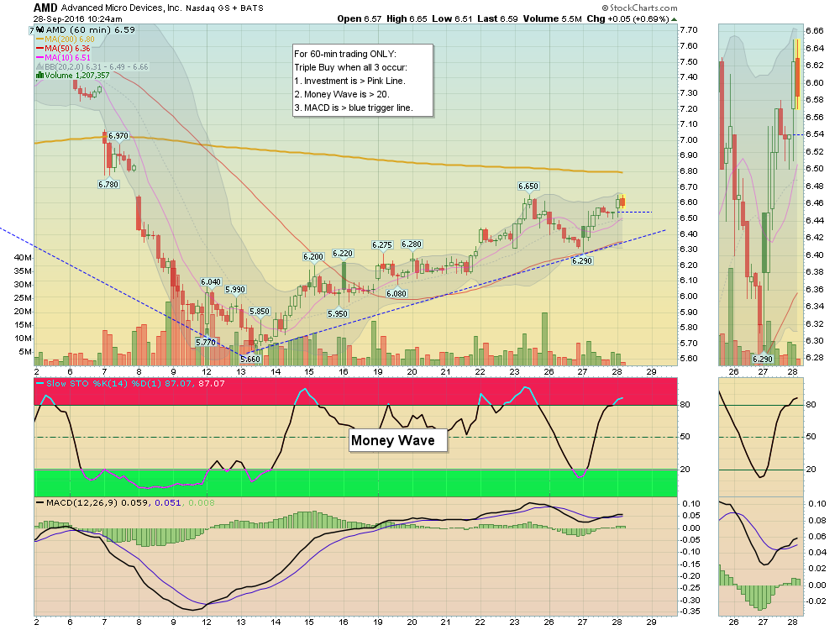Click the 5.660 low price label
Screen dimensions: 840x630
[x=250, y=359]
